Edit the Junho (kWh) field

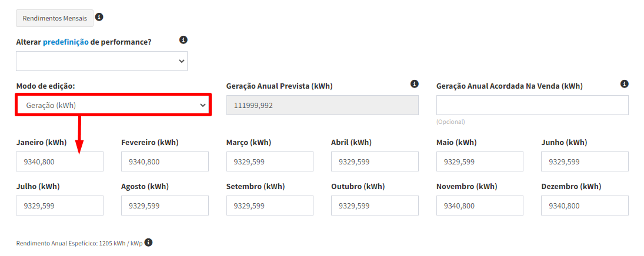coord(585,161)
